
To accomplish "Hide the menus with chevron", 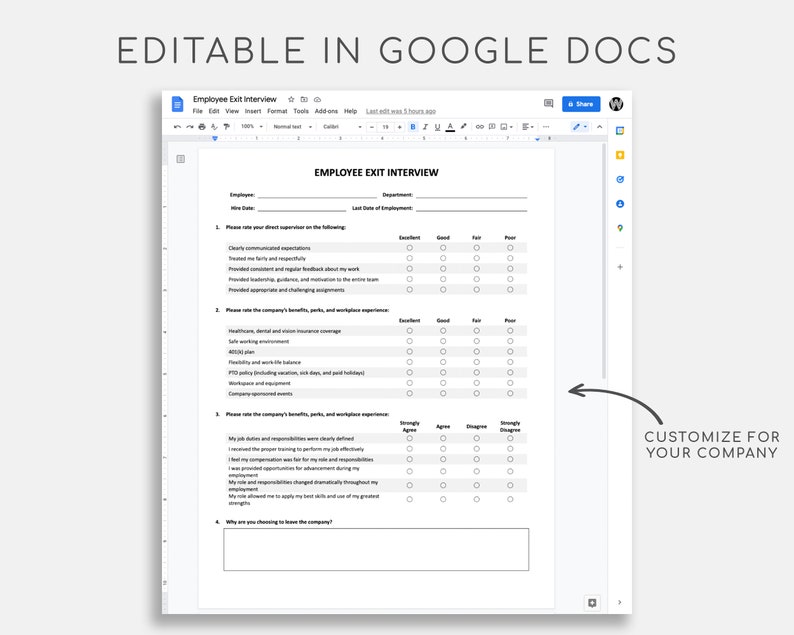I will 600,127.
